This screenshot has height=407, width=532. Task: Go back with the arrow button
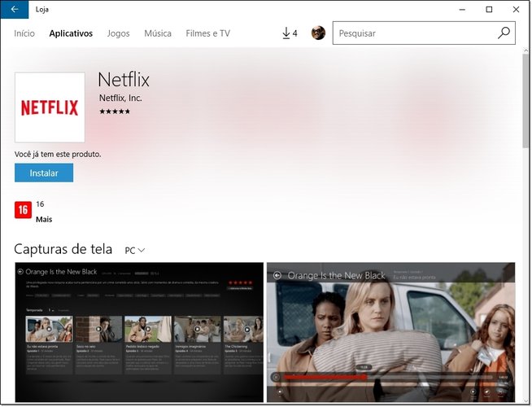pyautogui.click(x=15, y=10)
